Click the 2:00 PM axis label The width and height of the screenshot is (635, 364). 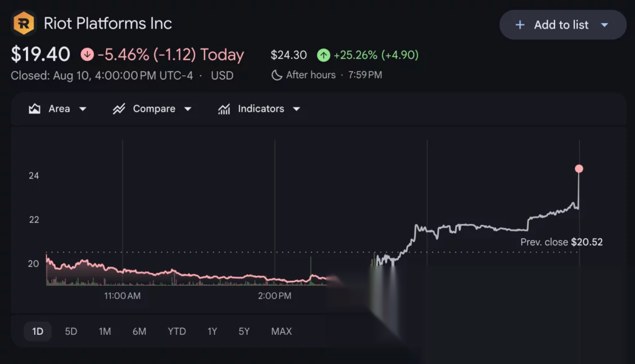275,296
